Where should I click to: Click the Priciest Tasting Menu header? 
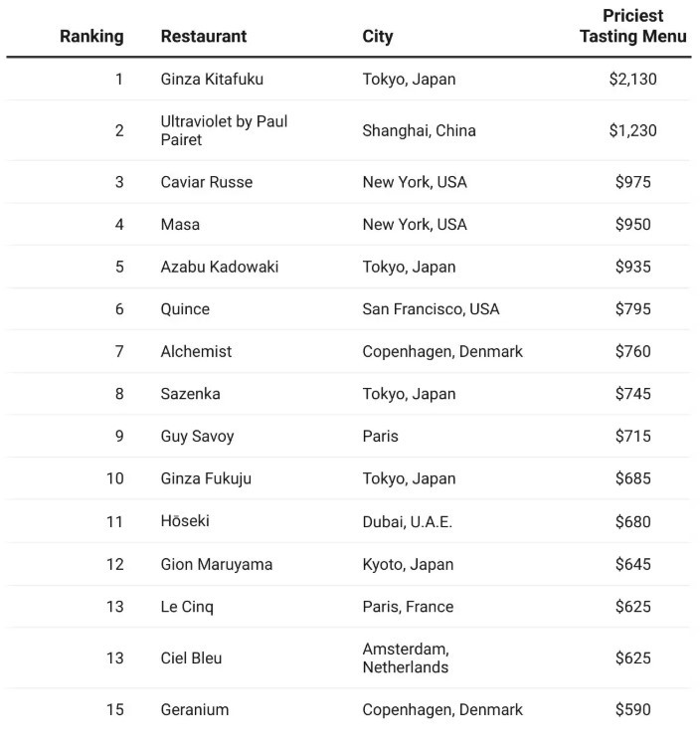[633, 26]
